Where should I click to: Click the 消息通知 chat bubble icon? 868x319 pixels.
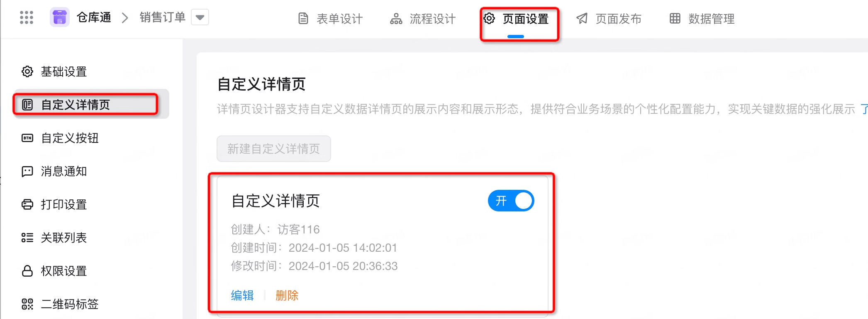(27, 171)
